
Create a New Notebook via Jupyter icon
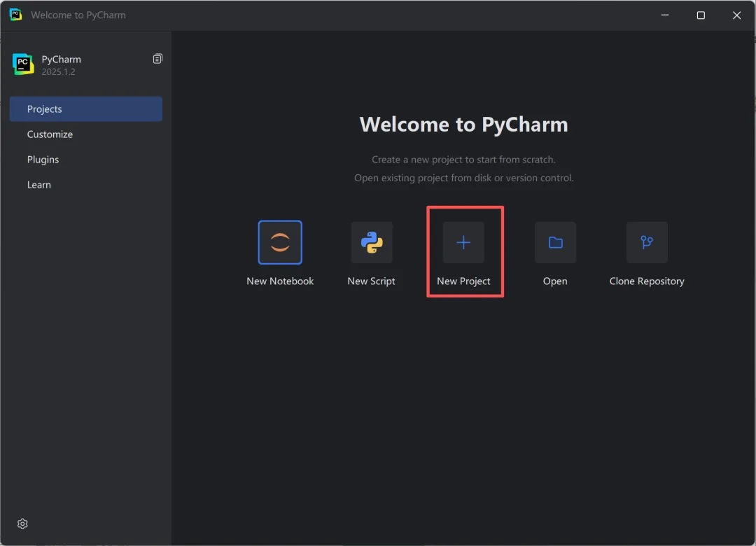tap(280, 242)
